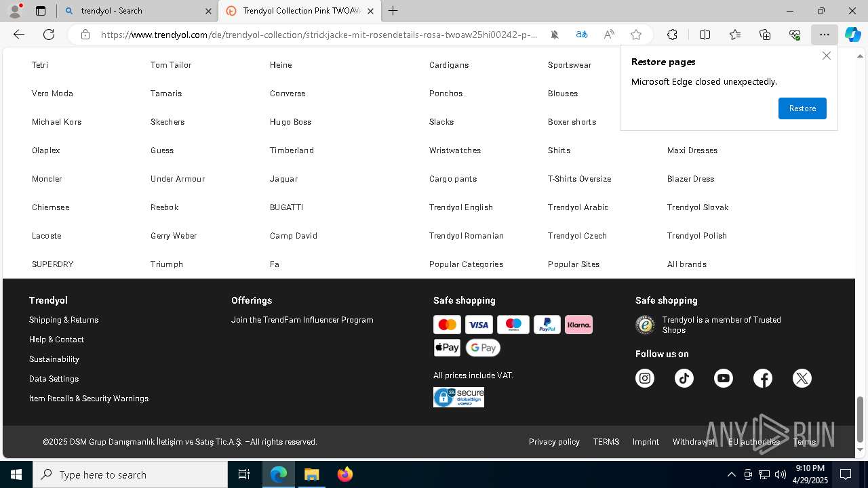Viewport: 868px width, 488px height.
Task: Open Item Recalls & Security Warnings
Action: [x=89, y=399]
